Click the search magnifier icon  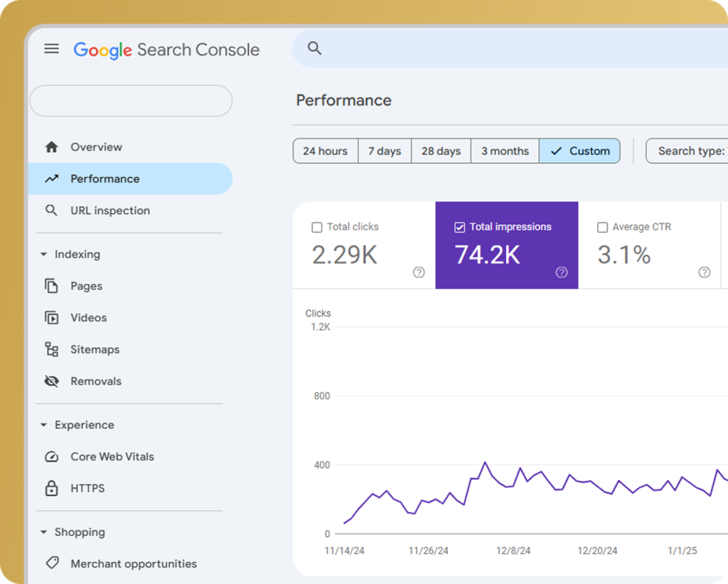click(x=314, y=48)
